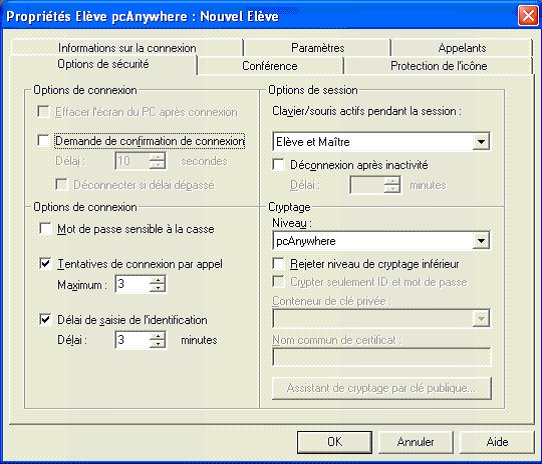The height and width of the screenshot is (464, 542).
Task: Increase the Maximum connection attempts spinner
Action: pos(157,280)
